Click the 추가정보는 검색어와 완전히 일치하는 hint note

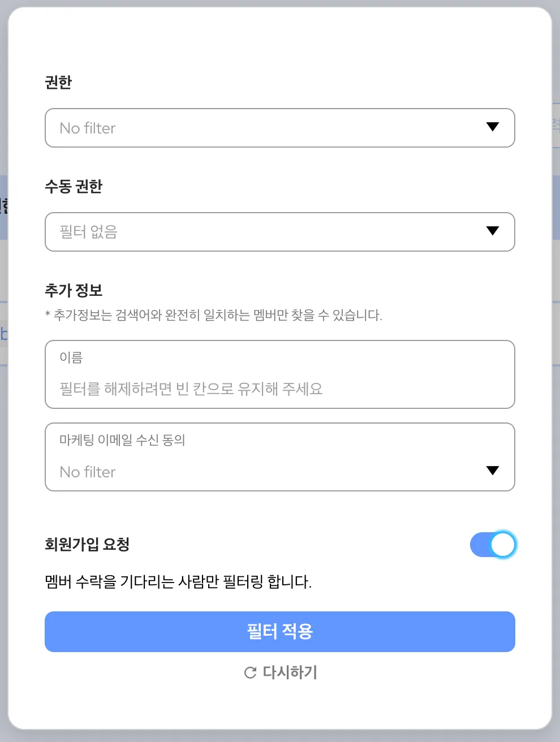(x=214, y=316)
